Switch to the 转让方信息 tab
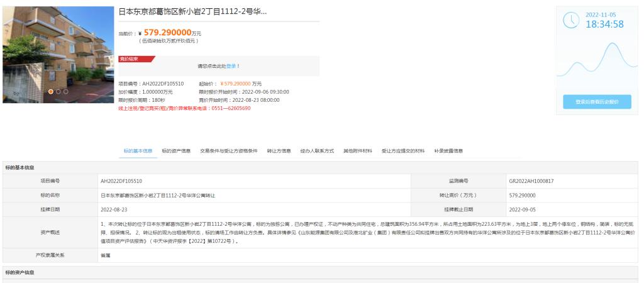Viewport: 644px width, 283px height. (x=279, y=151)
